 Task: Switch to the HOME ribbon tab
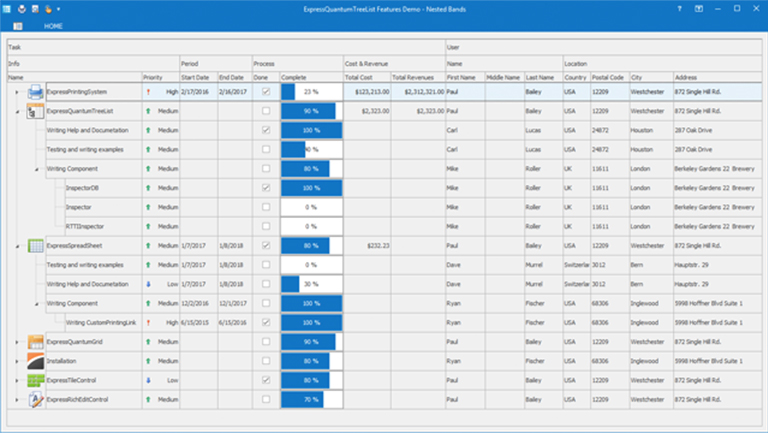53,25
